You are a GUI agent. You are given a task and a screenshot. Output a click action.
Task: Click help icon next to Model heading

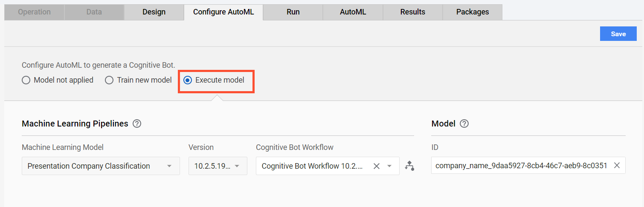[464, 124]
